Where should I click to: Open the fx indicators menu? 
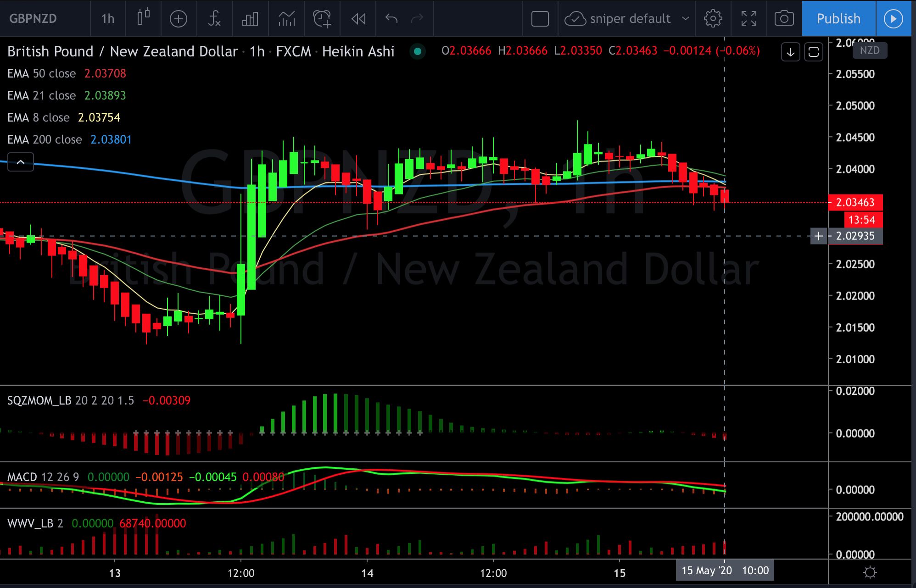click(x=214, y=19)
